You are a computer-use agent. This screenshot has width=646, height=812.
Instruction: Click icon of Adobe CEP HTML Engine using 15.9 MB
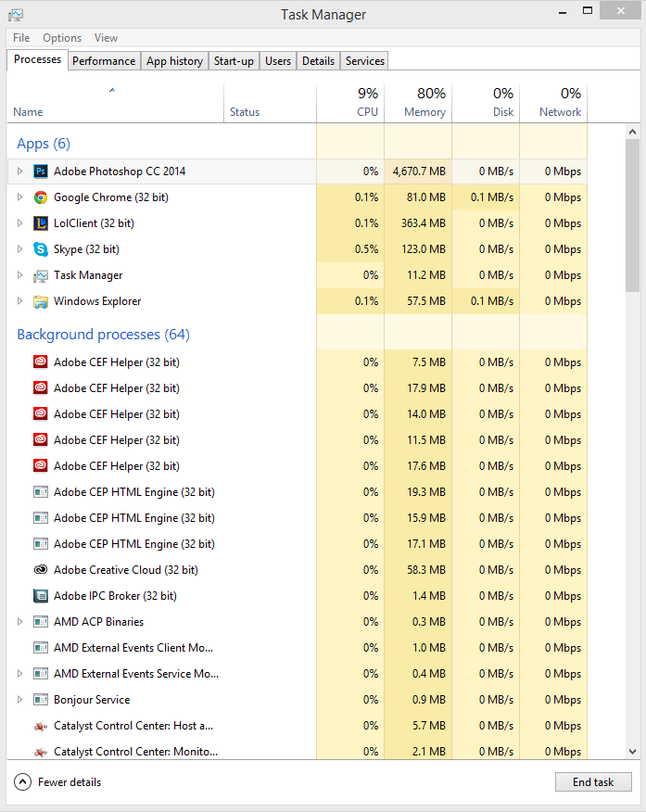point(41,518)
